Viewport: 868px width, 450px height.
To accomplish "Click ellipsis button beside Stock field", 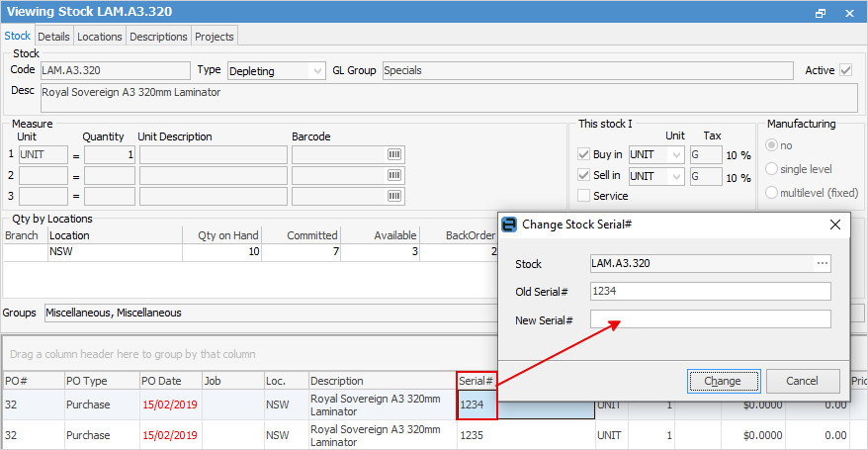I will pos(822,264).
